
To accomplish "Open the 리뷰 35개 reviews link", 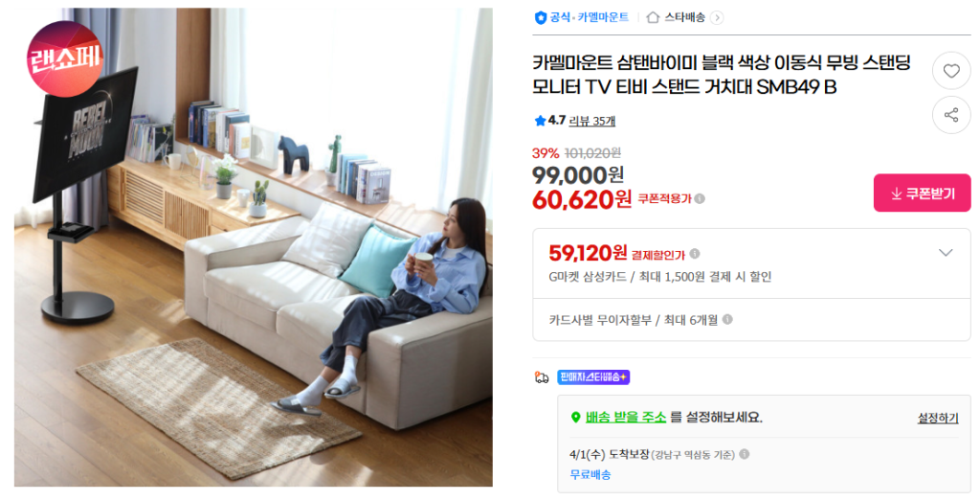I will (x=591, y=122).
